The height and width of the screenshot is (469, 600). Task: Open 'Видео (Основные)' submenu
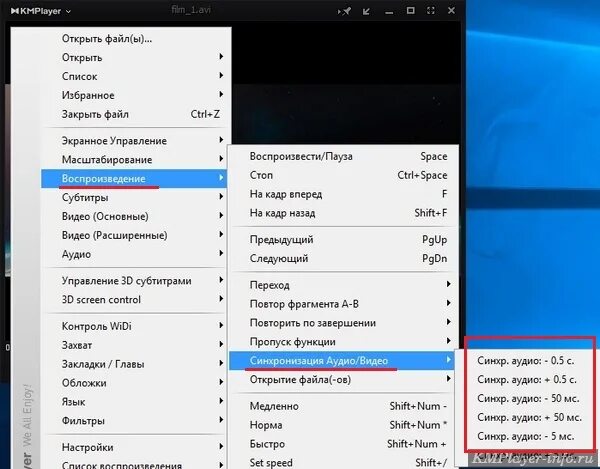pos(134,216)
